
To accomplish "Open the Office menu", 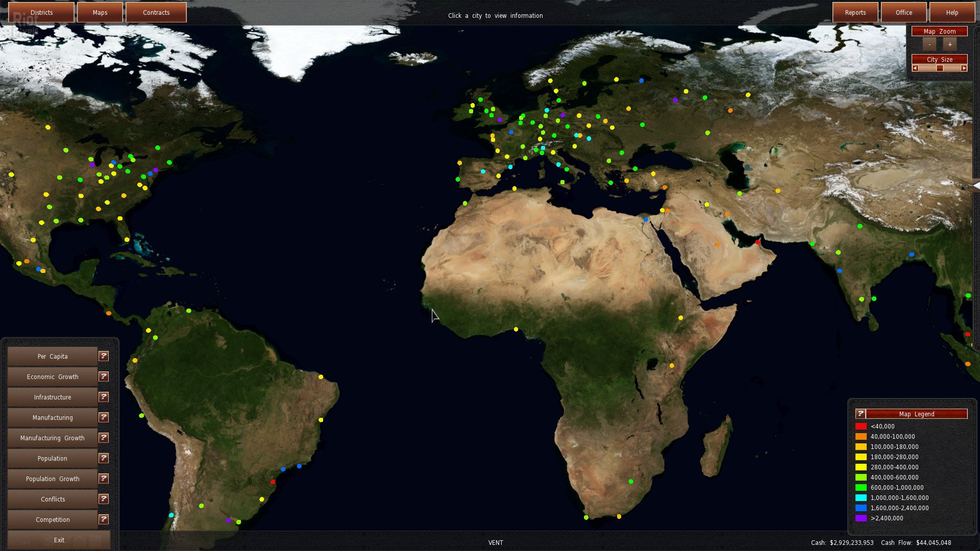I will click(903, 12).
